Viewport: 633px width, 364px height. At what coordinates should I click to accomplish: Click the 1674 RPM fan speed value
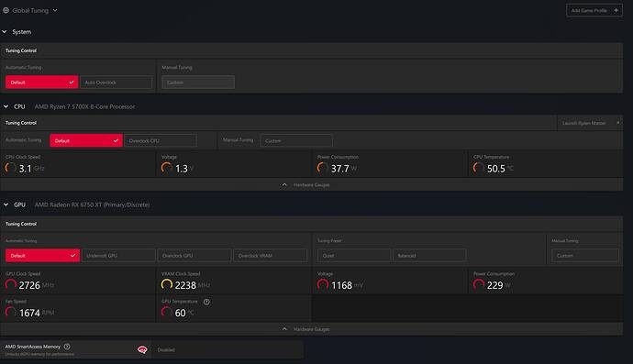pos(37,313)
